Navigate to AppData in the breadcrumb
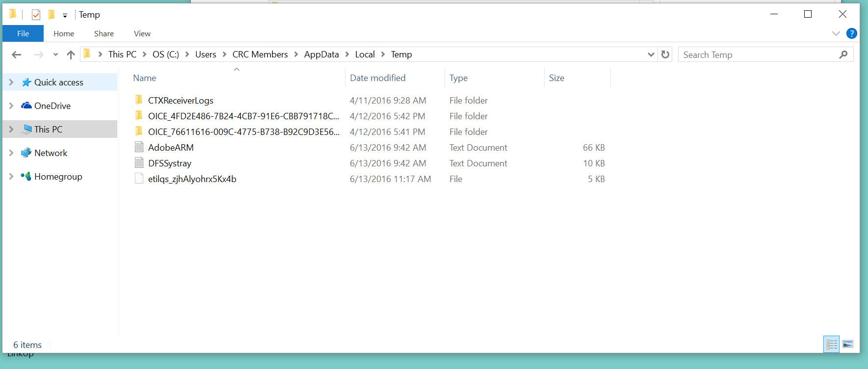This screenshot has width=868, height=369. pyautogui.click(x=321, y=54)
